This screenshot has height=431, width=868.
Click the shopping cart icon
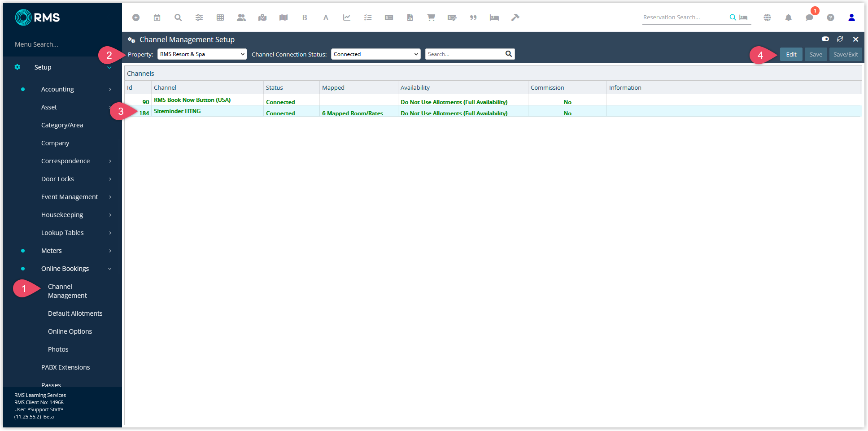tap(431, 17)
